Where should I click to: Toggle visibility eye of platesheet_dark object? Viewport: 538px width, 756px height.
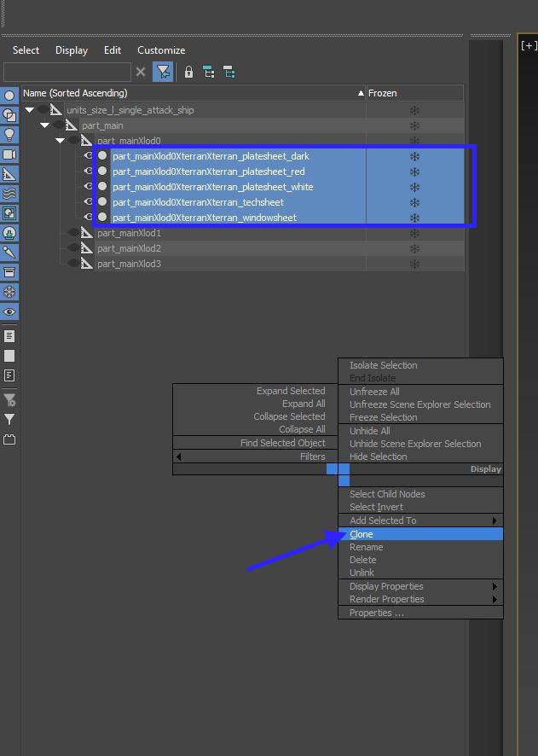point(88,156)
